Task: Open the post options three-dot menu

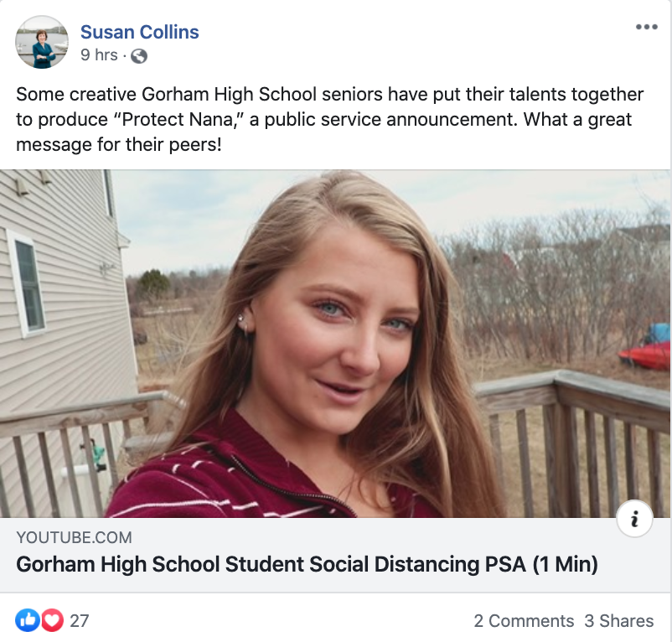Action: pyautogui.click(x=646, y=27)
